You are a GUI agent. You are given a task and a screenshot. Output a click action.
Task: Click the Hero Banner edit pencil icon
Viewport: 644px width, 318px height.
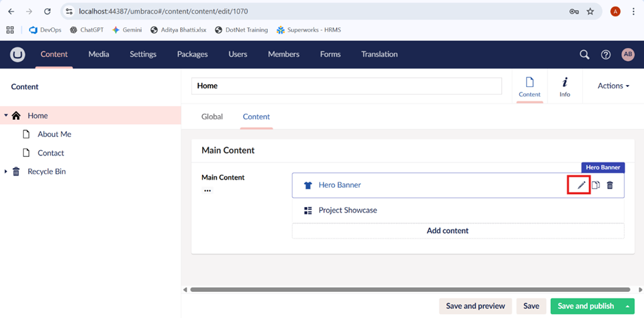click(581, 185)
